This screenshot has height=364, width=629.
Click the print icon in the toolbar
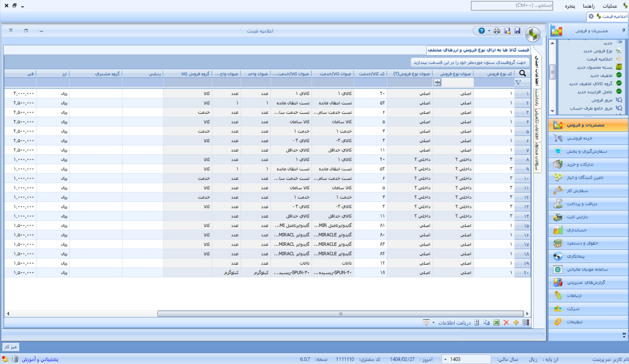coord(497,31)
